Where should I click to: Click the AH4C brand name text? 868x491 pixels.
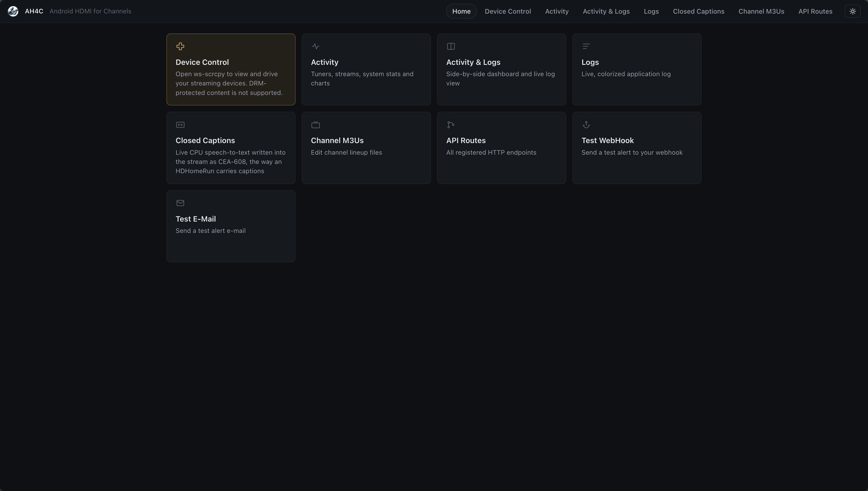tap(34, 11)
